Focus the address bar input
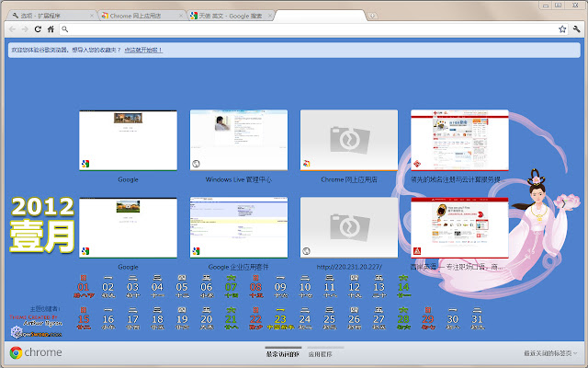 [x=313, y=29]
